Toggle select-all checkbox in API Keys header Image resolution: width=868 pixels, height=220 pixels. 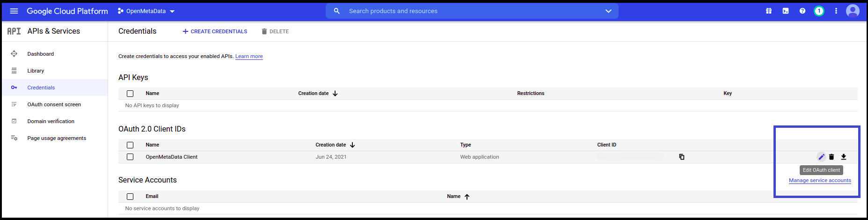(x=130, y=94)
